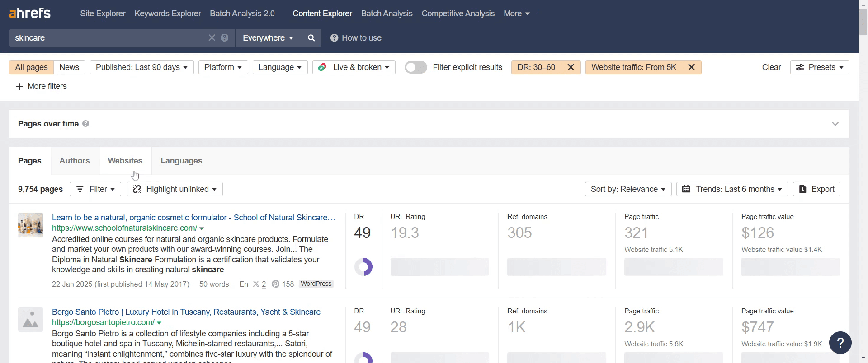Open Pages over time help tooltip
This screenshot has height=363, width=868.
click(85, 124)
